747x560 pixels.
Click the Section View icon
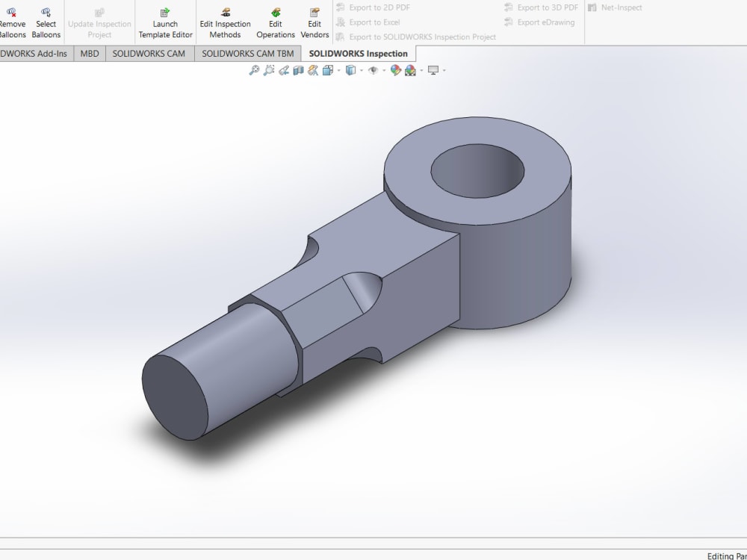pyautogui.click(x=297, y=69)
